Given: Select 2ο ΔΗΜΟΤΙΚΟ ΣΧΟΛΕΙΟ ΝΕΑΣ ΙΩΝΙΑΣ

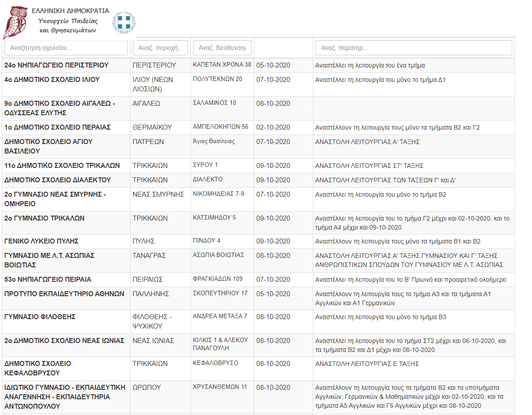Looking at the screenshot, I should point(64,341).
